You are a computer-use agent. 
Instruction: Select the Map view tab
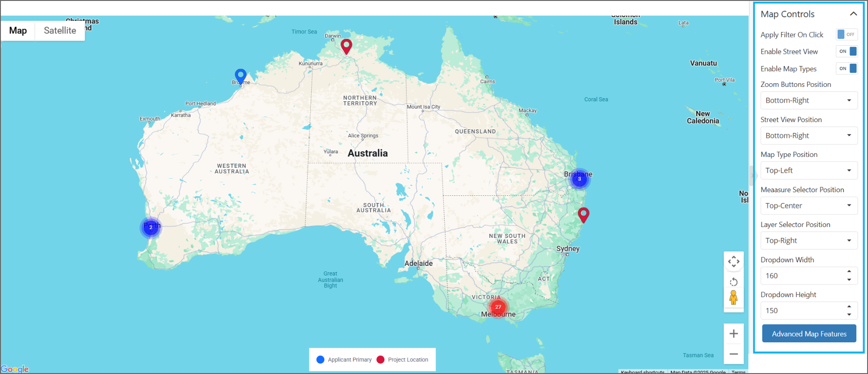click(x=18, y=31)
